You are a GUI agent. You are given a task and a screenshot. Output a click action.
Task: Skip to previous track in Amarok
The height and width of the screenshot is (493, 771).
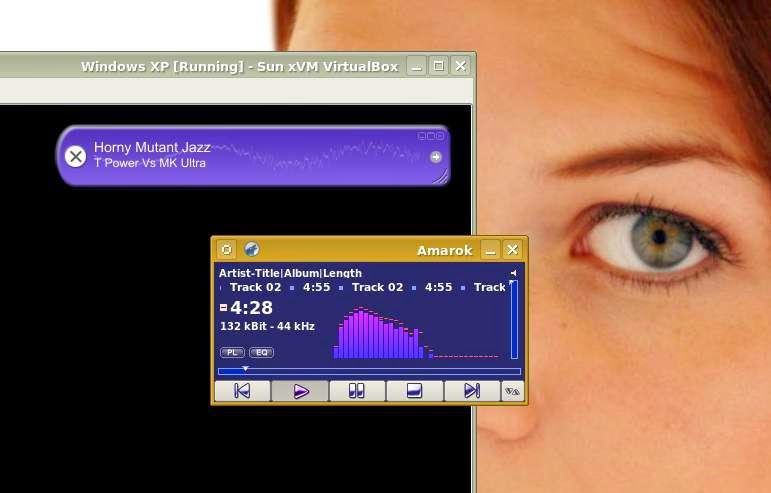pos(242,391)
